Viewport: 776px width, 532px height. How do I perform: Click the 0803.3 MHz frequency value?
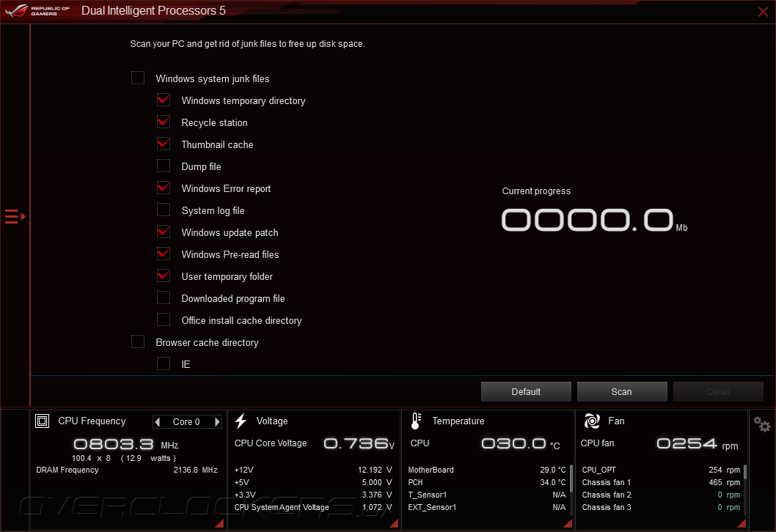tap(126, 445)
